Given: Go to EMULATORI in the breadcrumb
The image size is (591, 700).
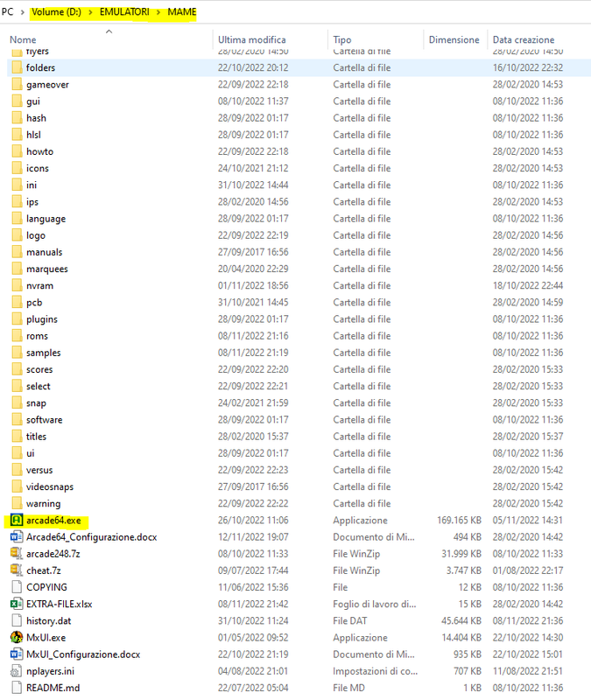Looking at the screenshot, I should pos(124,12).
